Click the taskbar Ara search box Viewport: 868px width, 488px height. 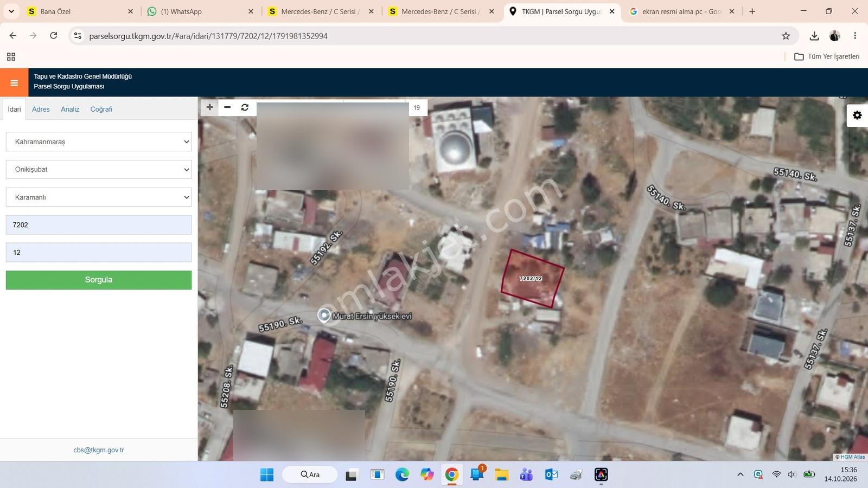click(310, 474)
